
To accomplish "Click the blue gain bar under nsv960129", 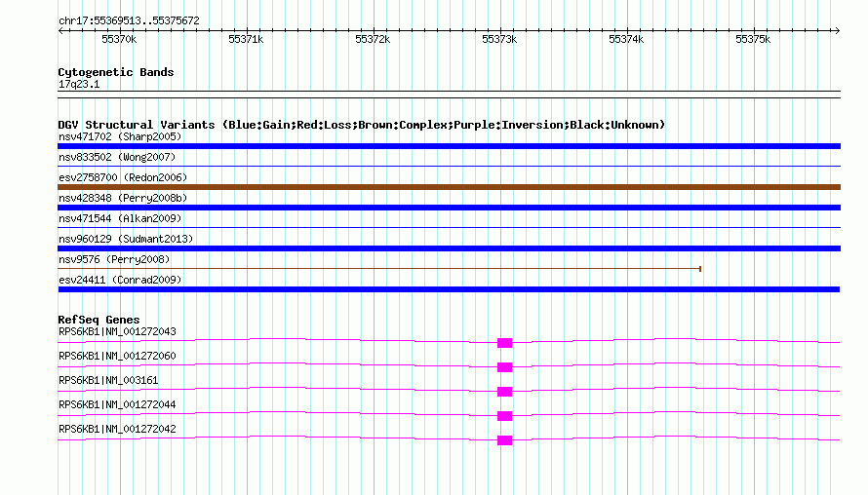I will [x=449, y=248].
